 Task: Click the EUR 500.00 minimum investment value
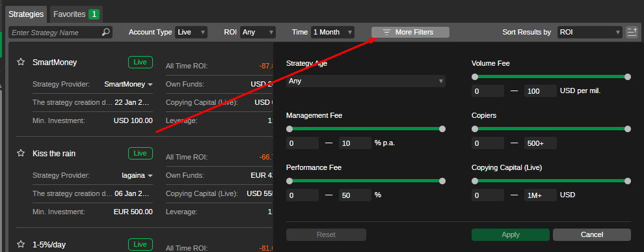click(133, 212)
